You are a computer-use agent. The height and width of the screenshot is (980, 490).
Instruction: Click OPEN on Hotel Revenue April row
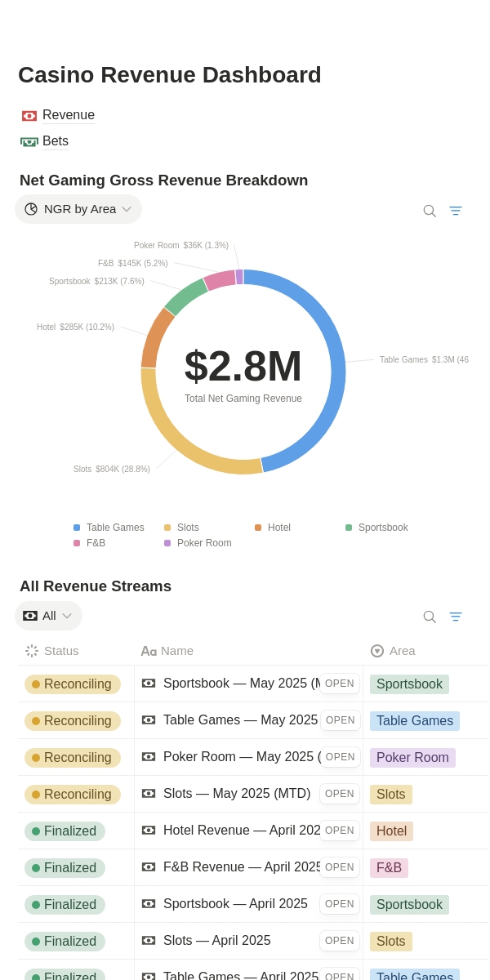pos(340,831)
